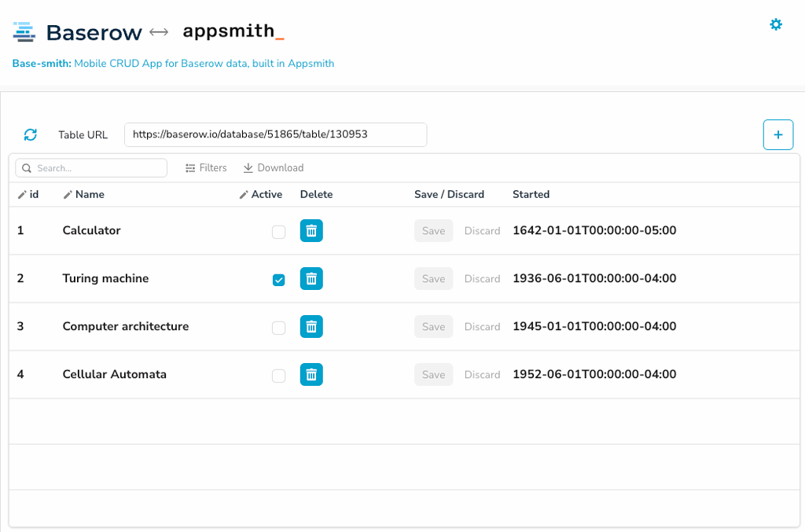This screenshot has width=805, height=532.
Task: Discard changes on the Turing machine row
Action: (x=482, y=278)
